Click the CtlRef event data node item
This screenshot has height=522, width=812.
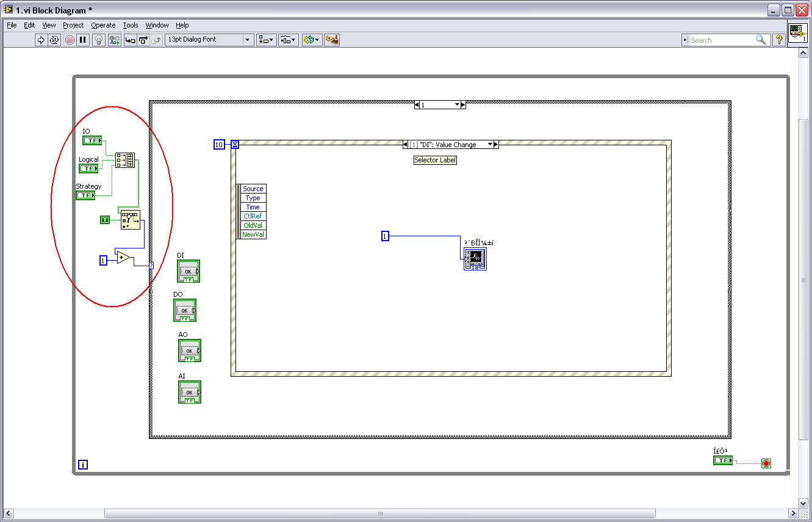click(x=253, y=216)
